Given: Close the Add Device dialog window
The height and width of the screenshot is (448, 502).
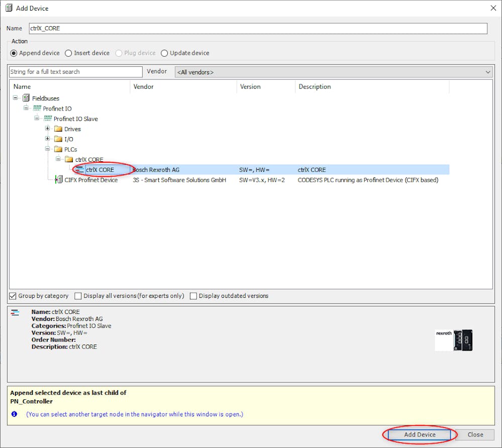Looking at the screenshot, I should tap(493, 8).
